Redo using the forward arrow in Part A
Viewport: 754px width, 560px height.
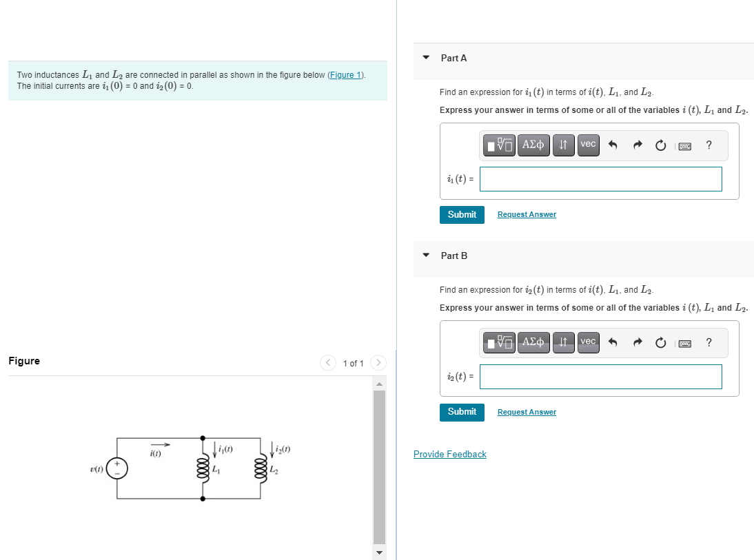tap(637, 145)
